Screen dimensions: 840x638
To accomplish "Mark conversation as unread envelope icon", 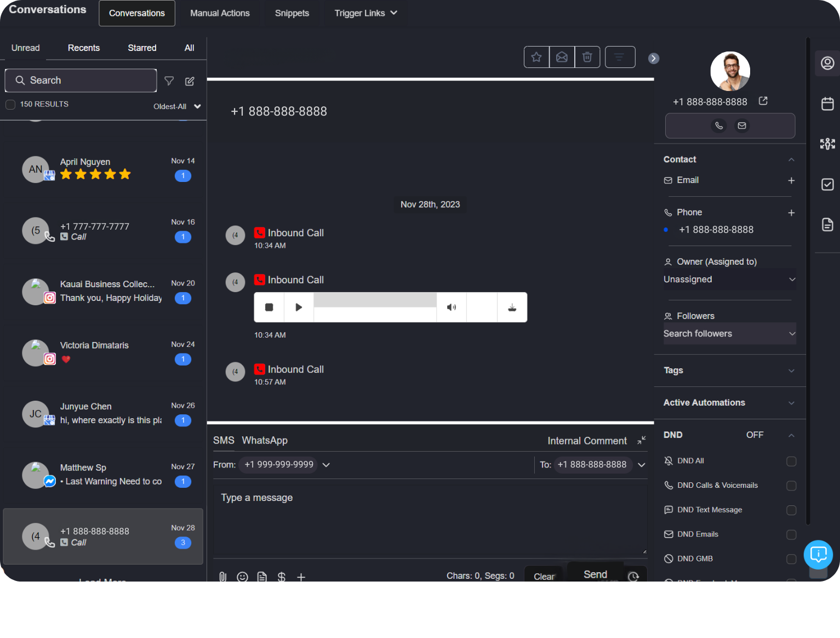I will pos(562,57).
